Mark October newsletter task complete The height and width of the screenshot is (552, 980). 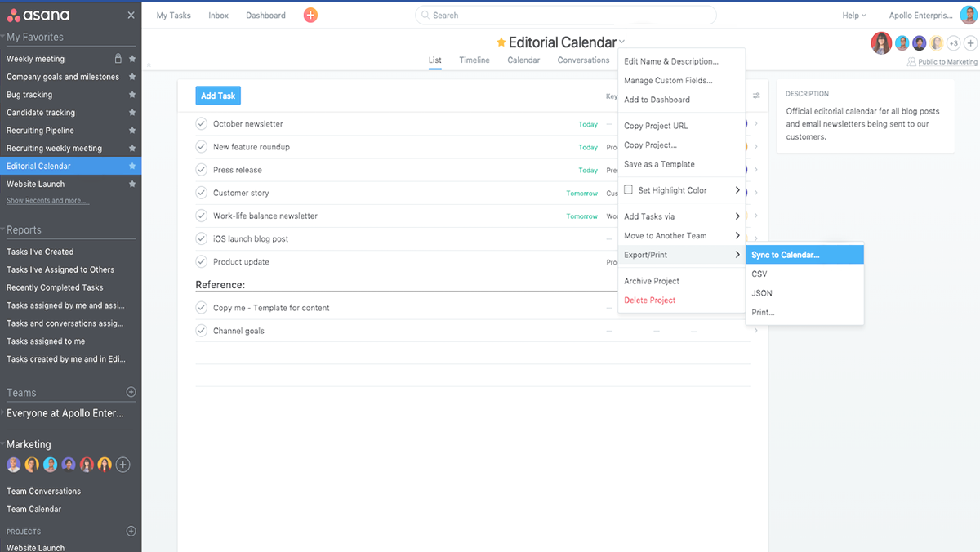coord(202,124)
